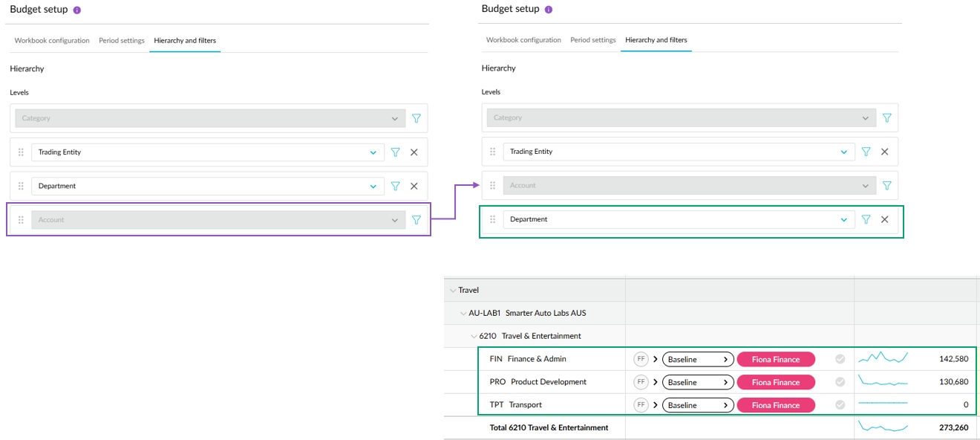
Task: Click Fiona Finance pill in Transport row
Action: pos(775,406)
